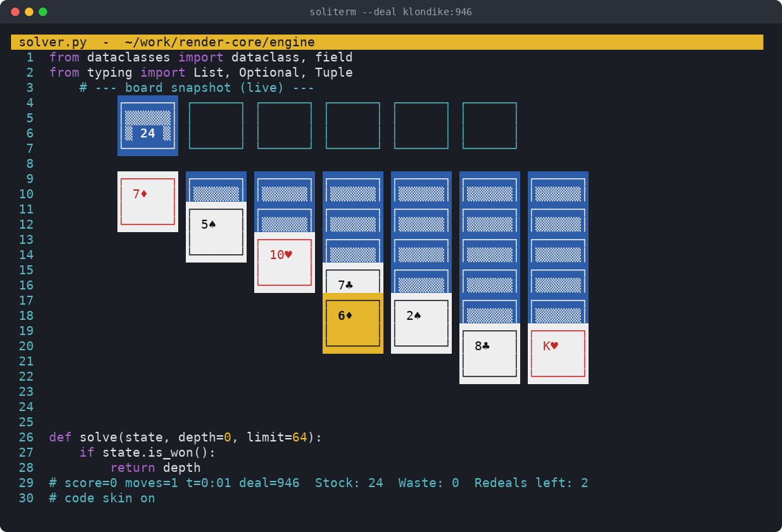Click the highlighted 6♦ card

coord(352,323)
